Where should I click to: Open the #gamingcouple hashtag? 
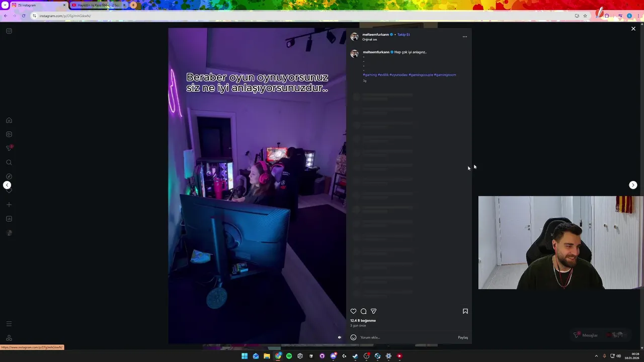(421, 75)
